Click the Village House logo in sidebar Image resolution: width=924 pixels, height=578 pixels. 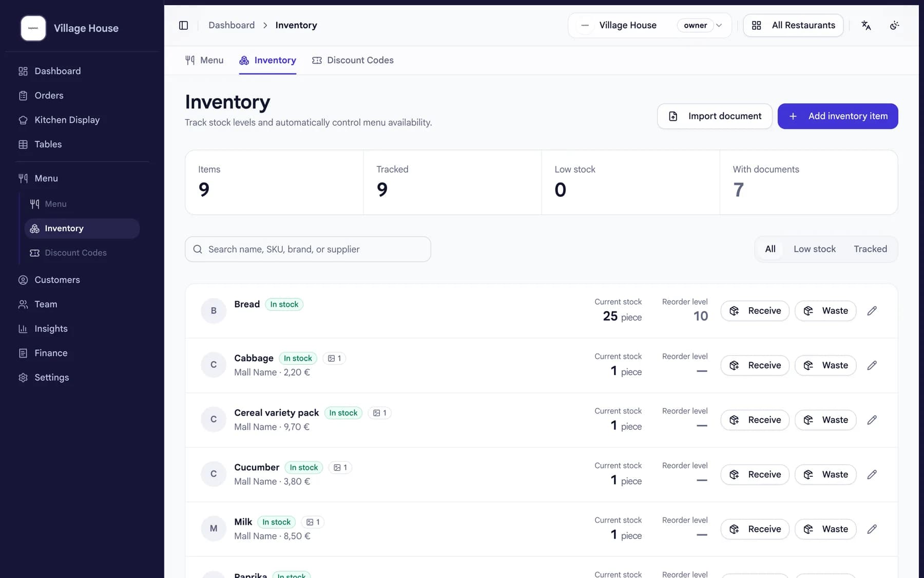tap(33, 28)
